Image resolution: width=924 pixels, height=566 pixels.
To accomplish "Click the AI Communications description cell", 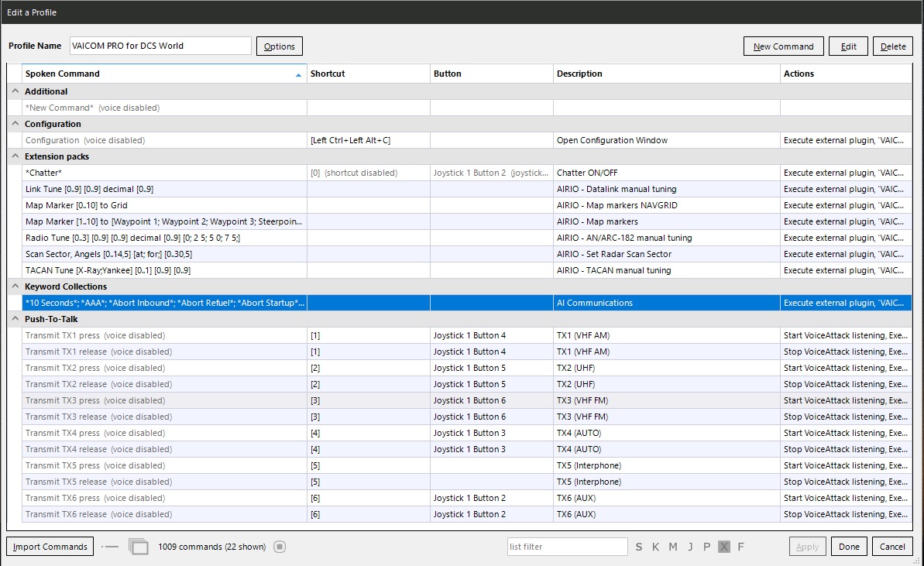I will 667,303.
